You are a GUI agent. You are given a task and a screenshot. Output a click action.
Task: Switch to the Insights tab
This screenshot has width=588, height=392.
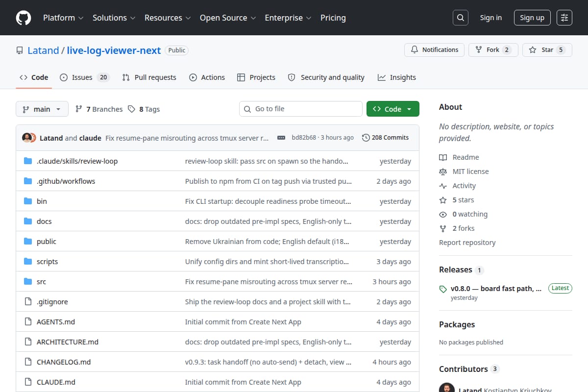click(x=397, y=77)
